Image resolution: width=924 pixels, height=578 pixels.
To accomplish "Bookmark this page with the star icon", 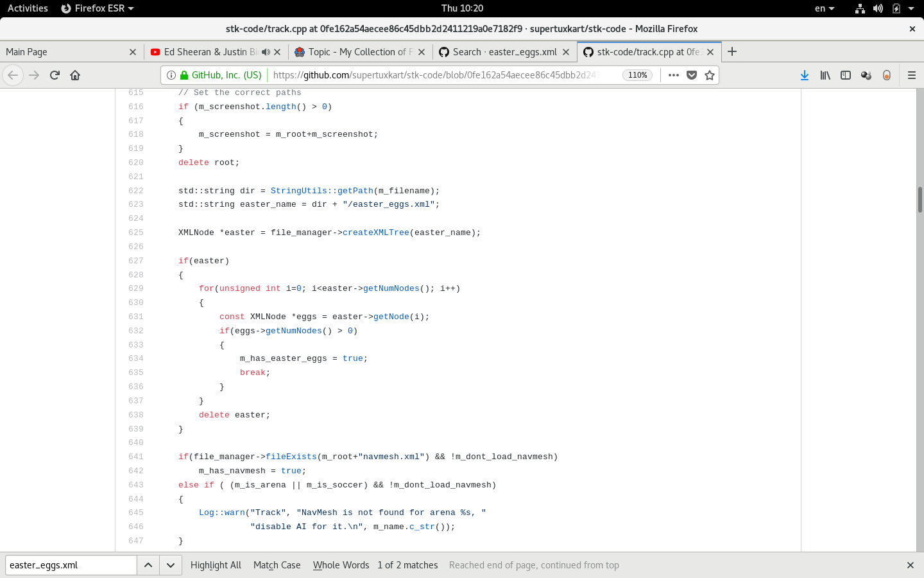I will click(709, 75).
